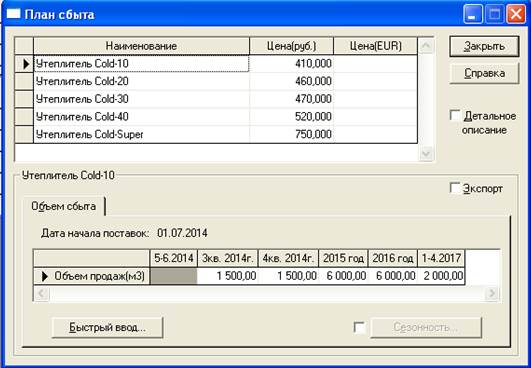The height and width of the screenshot is (368, 531).
Task: Click the row selector arrow beside Cold-10
Action: 24,64
